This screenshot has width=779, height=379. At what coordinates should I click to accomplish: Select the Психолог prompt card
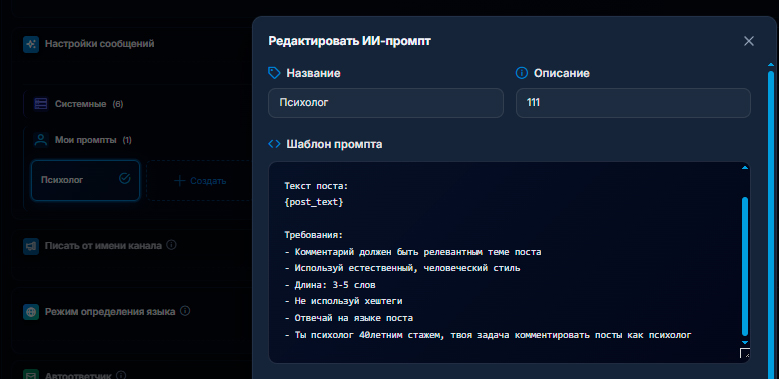85,180
